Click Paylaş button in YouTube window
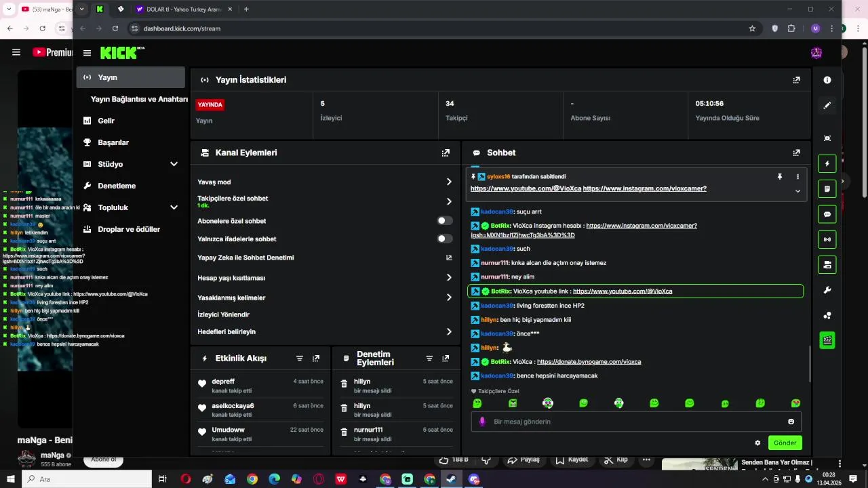Screen dimensions: 868x488 (x=523, y=460)
